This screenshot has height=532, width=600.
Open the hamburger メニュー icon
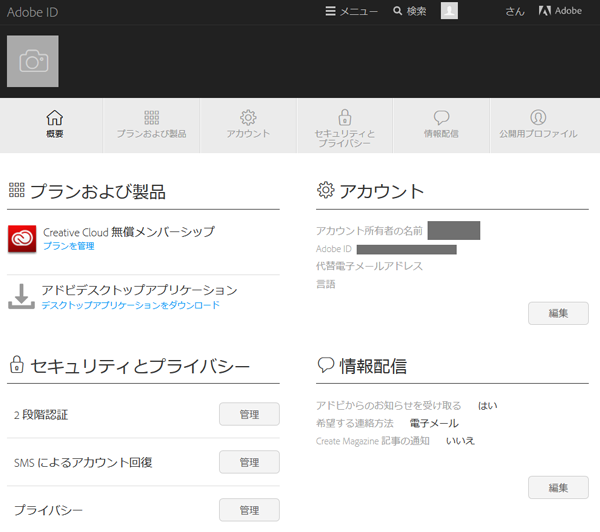tap(330, 11)
